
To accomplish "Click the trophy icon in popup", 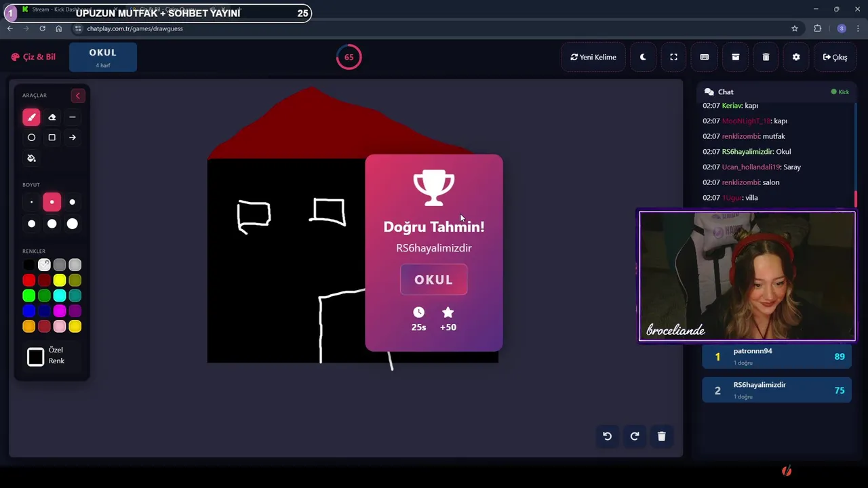I will [x=434, y=188].
